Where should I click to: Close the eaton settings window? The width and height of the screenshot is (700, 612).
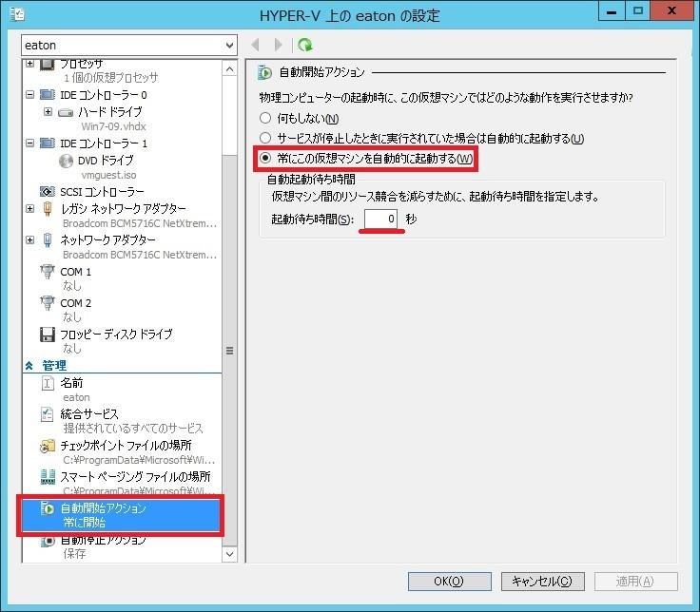(x=671, y=10)
